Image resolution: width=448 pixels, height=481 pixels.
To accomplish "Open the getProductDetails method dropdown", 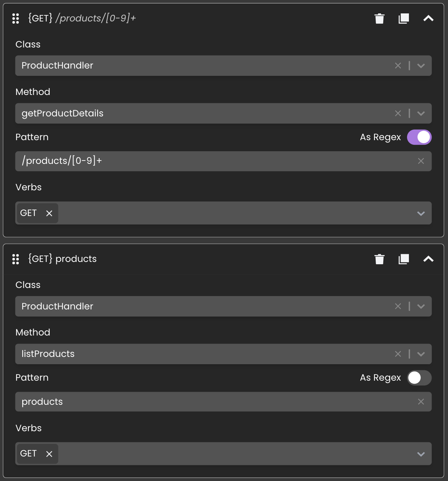I will pos(421,113).
